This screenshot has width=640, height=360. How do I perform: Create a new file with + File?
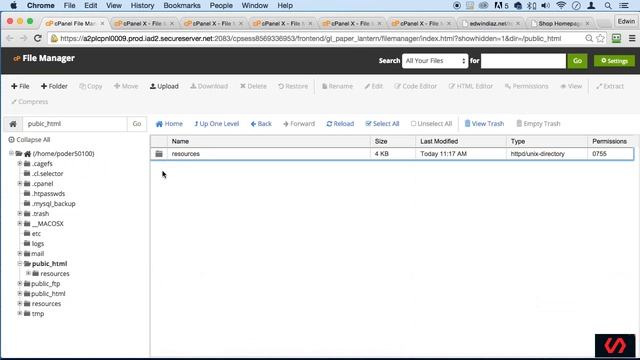(20, 86)
